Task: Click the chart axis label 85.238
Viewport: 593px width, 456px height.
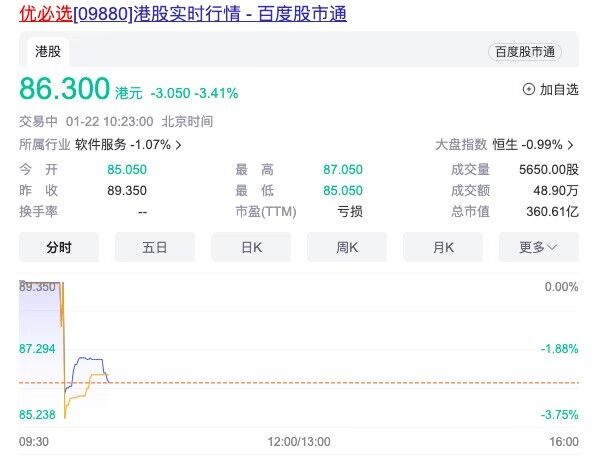Action: [37, 415]
